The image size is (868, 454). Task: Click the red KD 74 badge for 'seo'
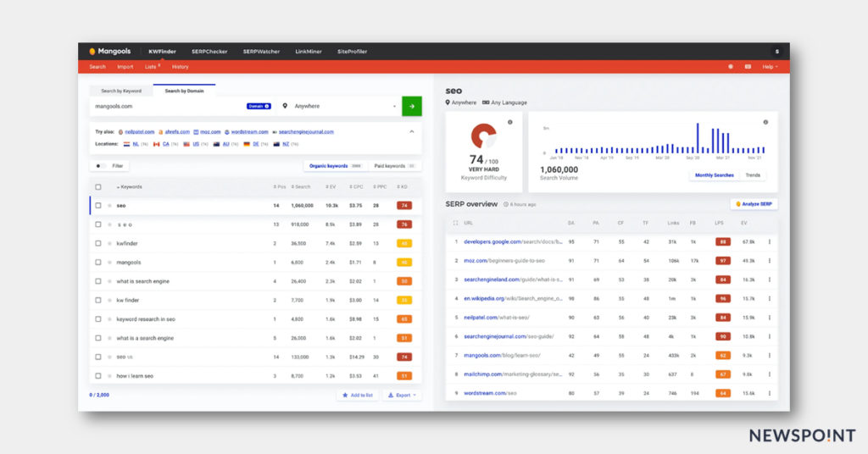404,206
